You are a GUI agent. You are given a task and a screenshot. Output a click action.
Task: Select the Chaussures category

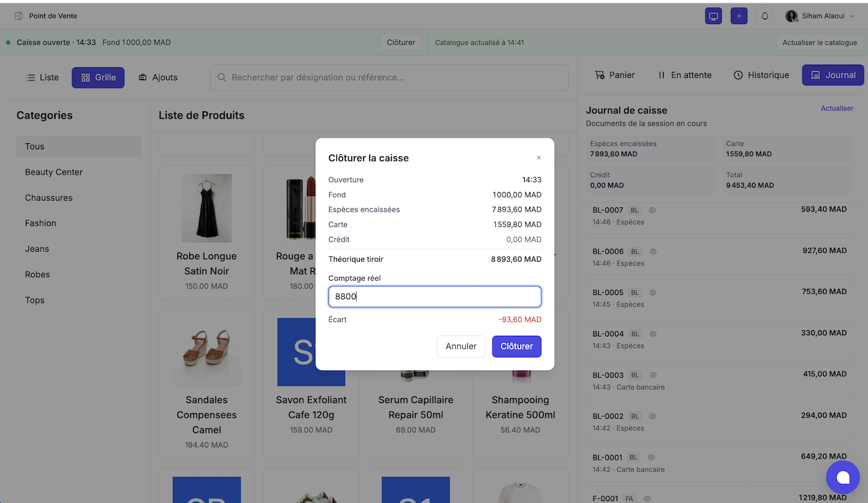click(79, 198)
